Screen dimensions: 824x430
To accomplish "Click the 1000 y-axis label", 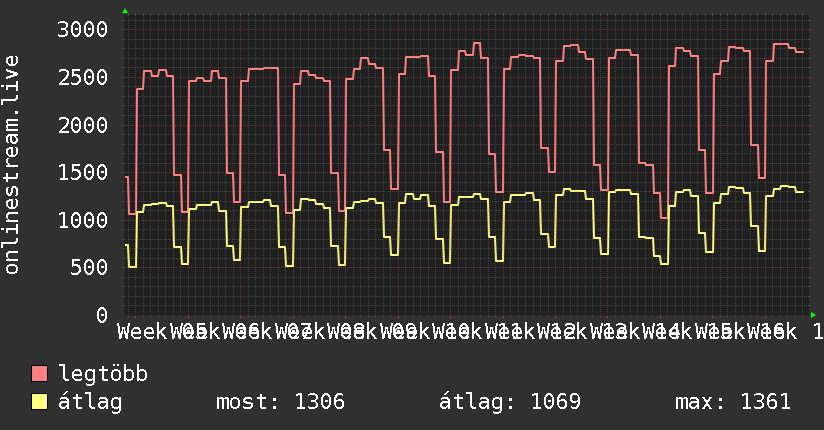I will coord(83,220).
